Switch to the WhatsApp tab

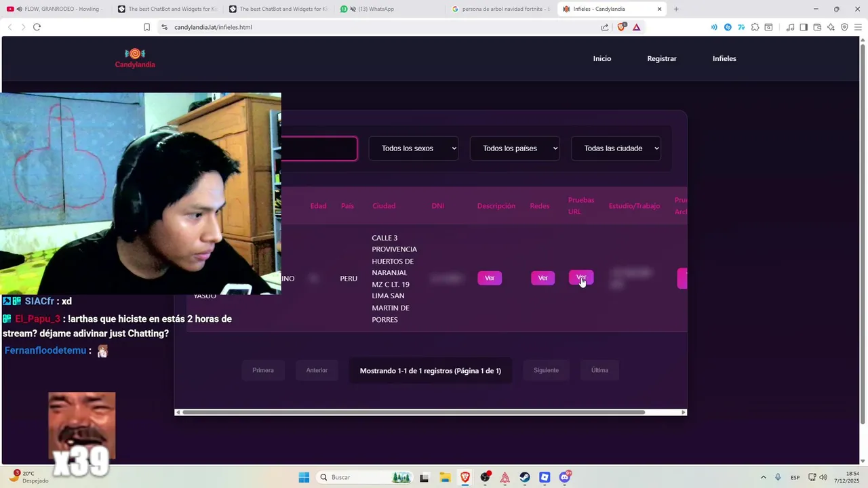click(390, 9)
